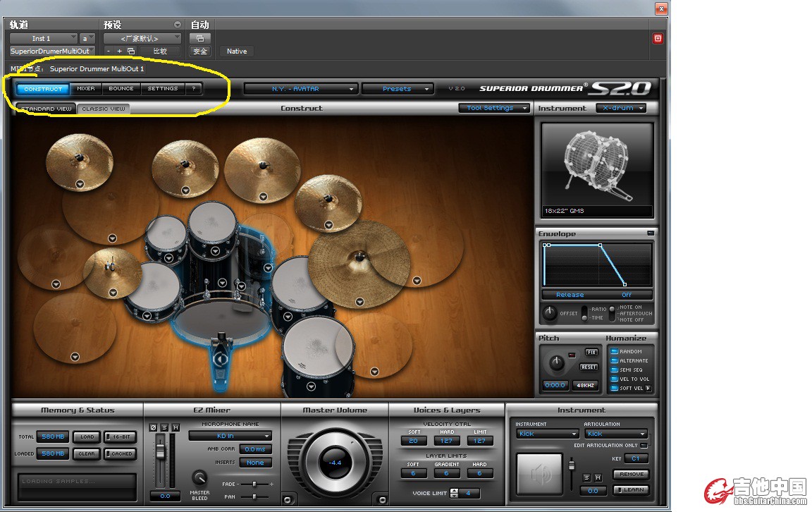812x512 pixels.
Task: Open the N.Y. - Avatar library dropdown
Action: point(301,89)
